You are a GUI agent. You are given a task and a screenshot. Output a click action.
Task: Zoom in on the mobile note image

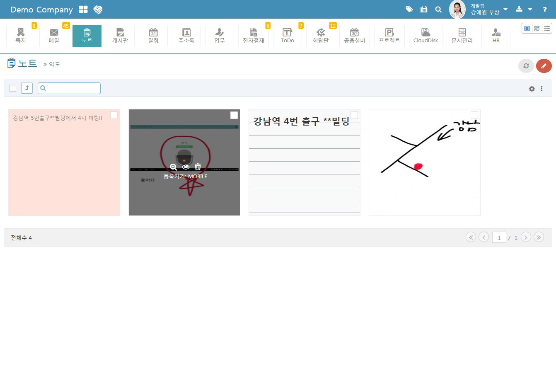(174, 167)
